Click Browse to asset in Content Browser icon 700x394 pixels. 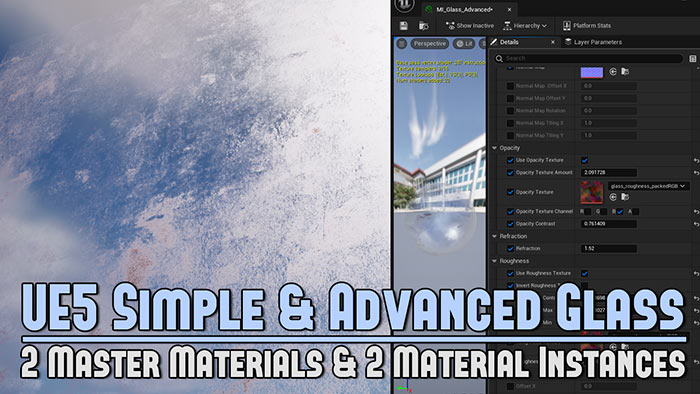click(423, 26)
